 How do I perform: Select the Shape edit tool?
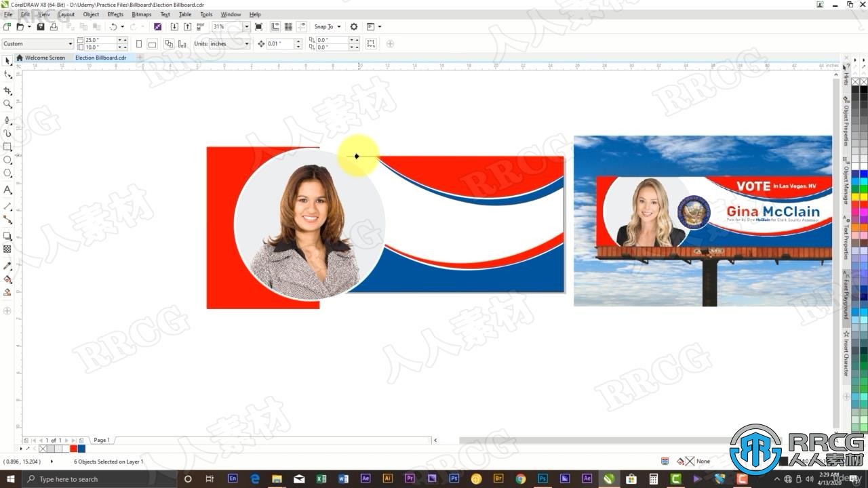tap(7, 75)
